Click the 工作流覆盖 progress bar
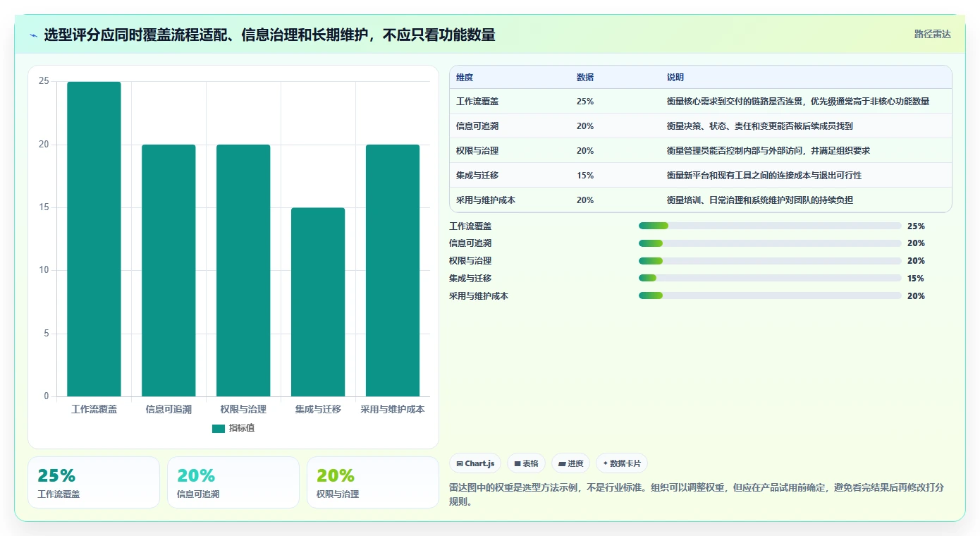The height and width of the screenshot is (536, 980). coord(770,226)
